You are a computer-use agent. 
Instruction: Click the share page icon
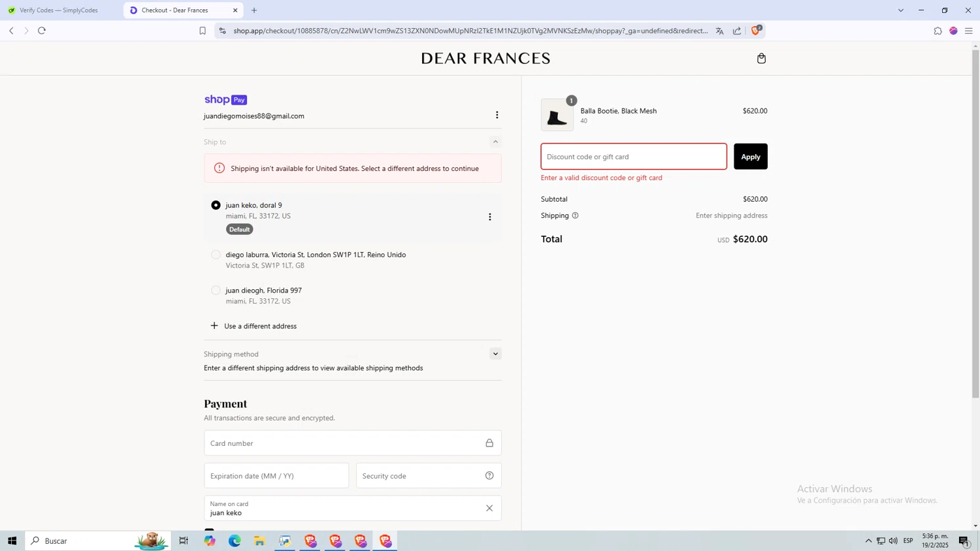[x=737, y=31]
